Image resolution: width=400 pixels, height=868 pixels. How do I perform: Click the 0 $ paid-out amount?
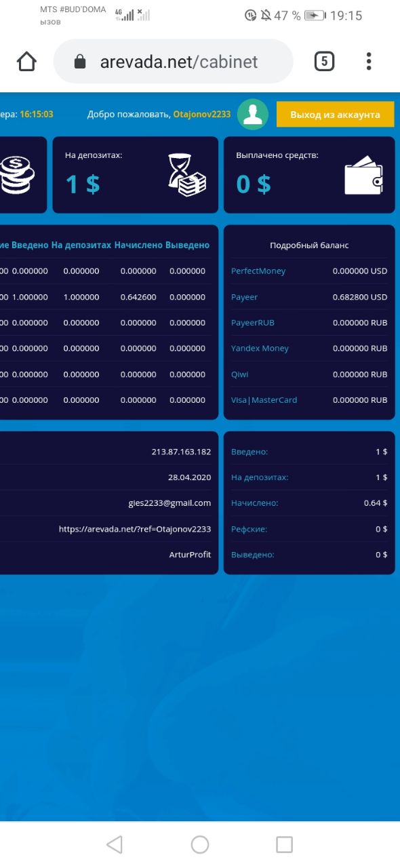click(254, 184)
